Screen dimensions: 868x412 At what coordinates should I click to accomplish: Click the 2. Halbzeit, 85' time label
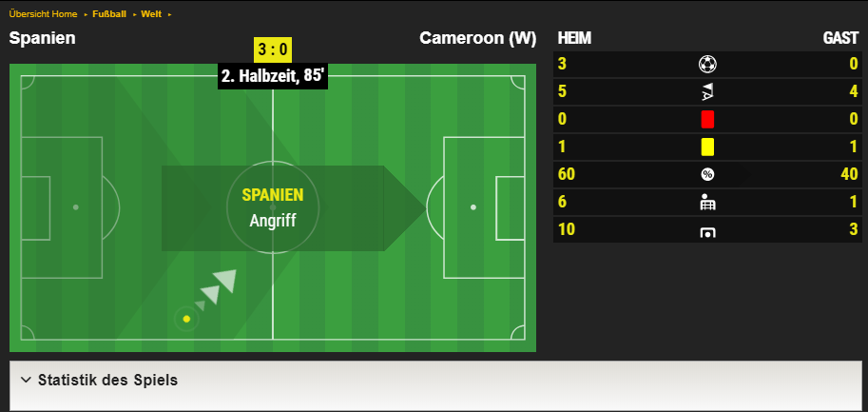coord(272,76)
